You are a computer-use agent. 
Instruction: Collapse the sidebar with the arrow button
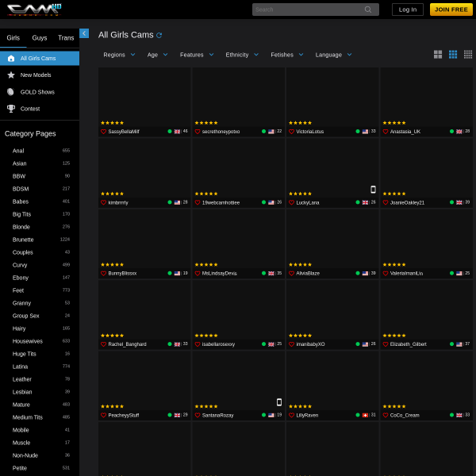[x=84, y=33]
